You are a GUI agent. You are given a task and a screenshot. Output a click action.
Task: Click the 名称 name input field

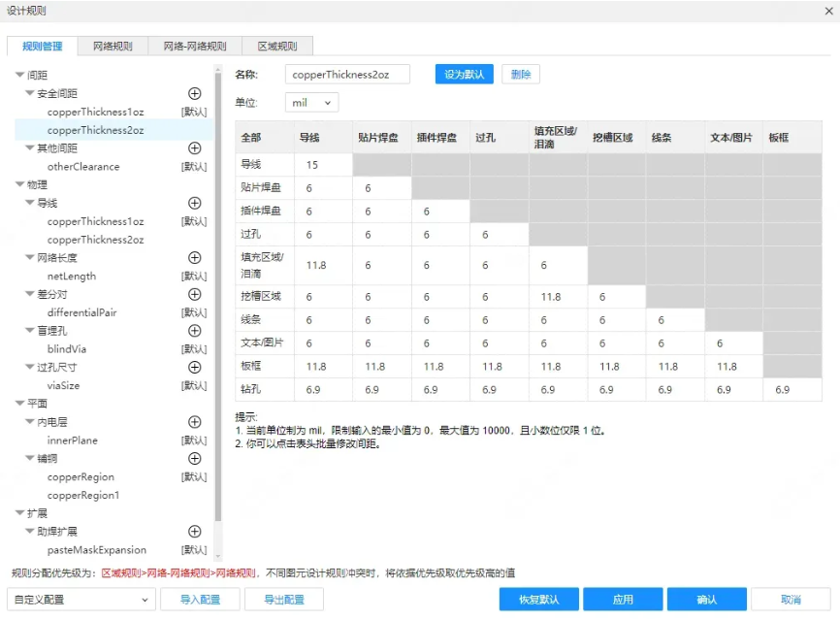pos(346,74)
